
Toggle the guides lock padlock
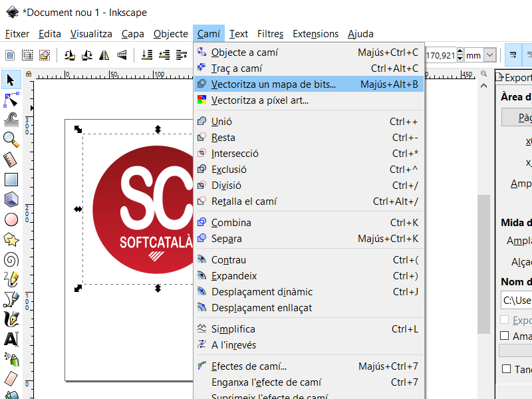click(x=29, y=74)
